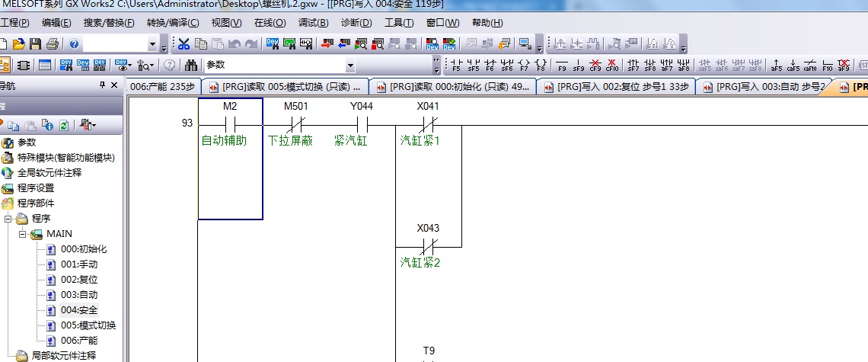Select the X043 contact in ladder
The image size is (868, 362).
click(428, 246)
